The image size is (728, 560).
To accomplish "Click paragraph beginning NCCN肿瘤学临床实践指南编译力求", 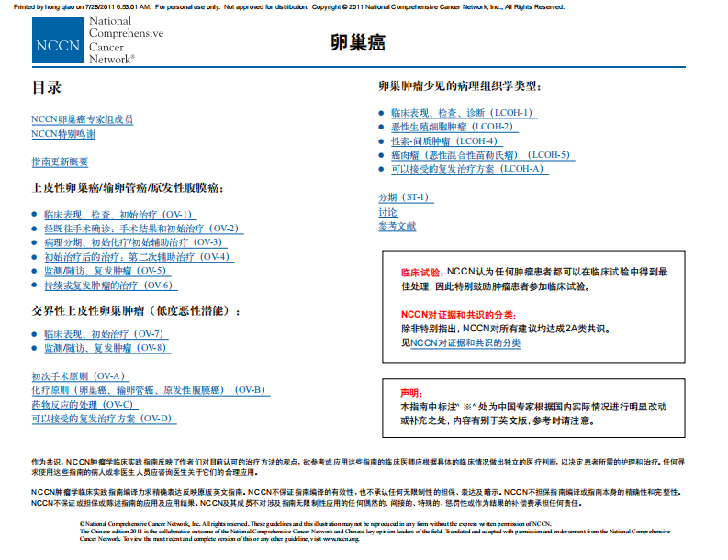I will click(358, 498).
